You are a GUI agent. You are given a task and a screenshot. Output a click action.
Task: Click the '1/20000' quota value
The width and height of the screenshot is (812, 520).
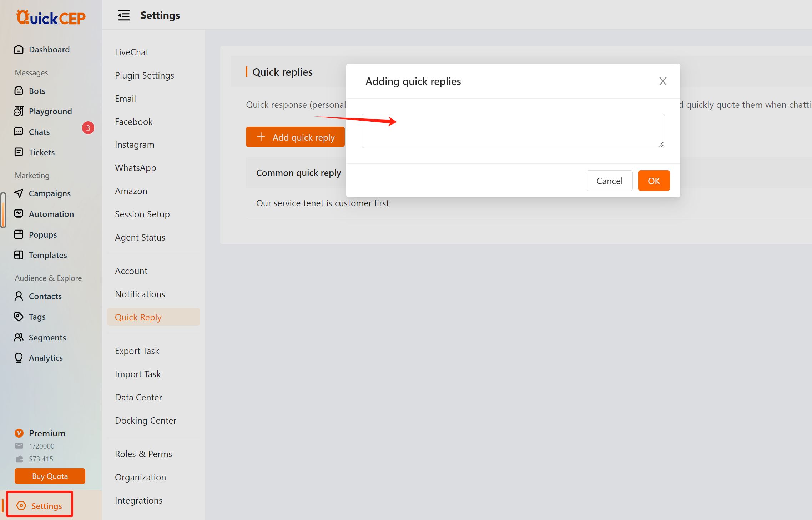[x=42, y=446]
